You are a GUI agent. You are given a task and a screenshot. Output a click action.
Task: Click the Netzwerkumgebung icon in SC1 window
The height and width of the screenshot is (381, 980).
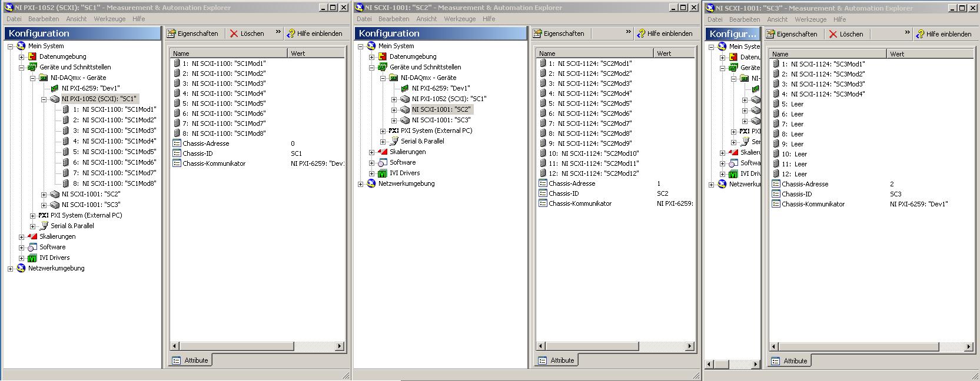[21, 268]
